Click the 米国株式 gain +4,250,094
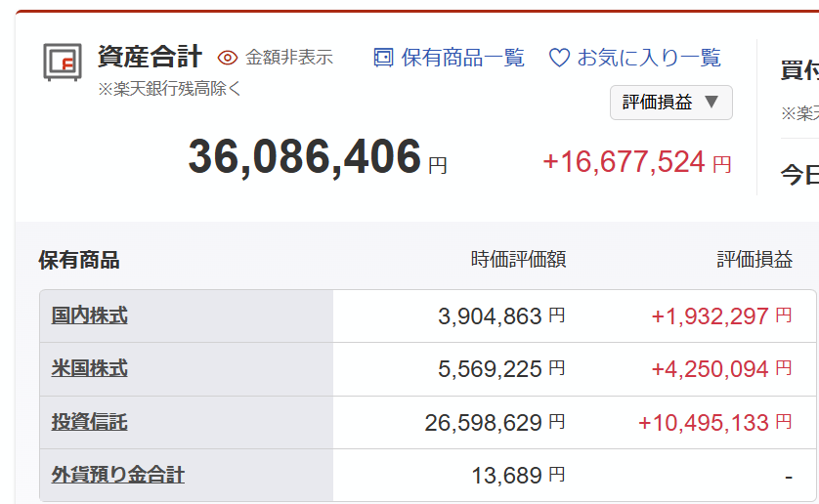Image resolution: width=819 pixels, height=504 pixels. 711,368
